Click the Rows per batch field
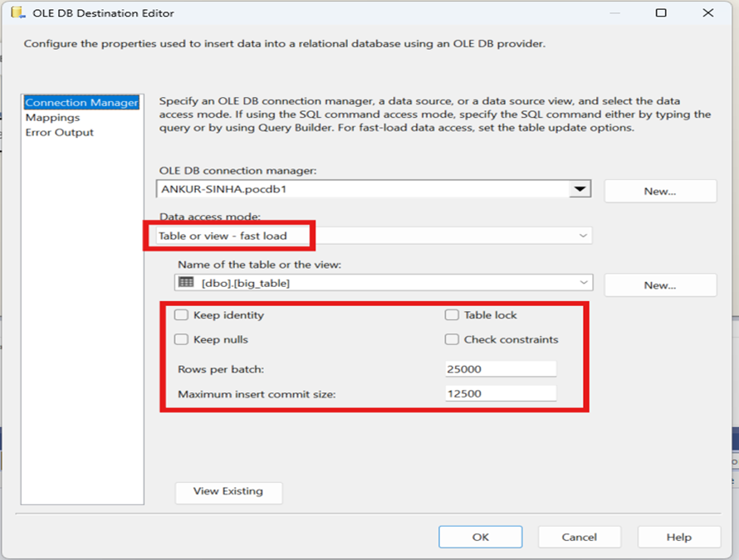 click(x=500, y=369)
